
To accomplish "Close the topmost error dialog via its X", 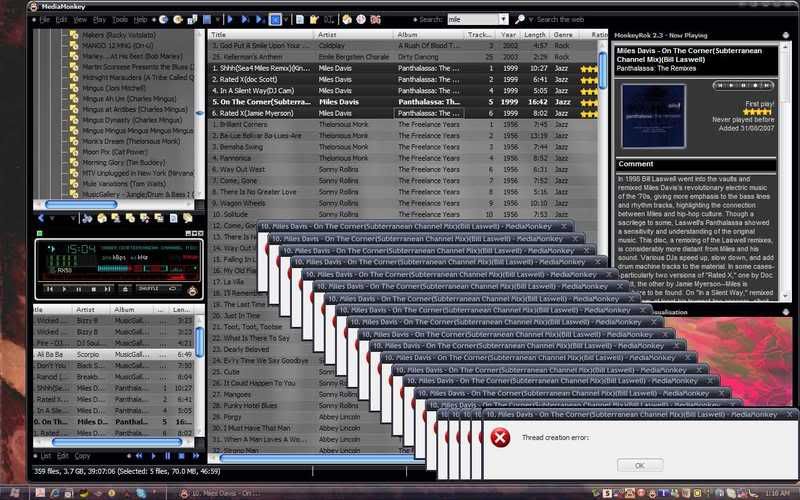I will 791,415.
